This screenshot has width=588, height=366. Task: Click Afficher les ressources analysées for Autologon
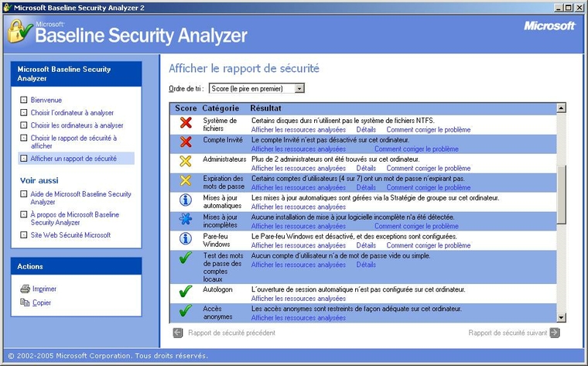tap(299, 299)
